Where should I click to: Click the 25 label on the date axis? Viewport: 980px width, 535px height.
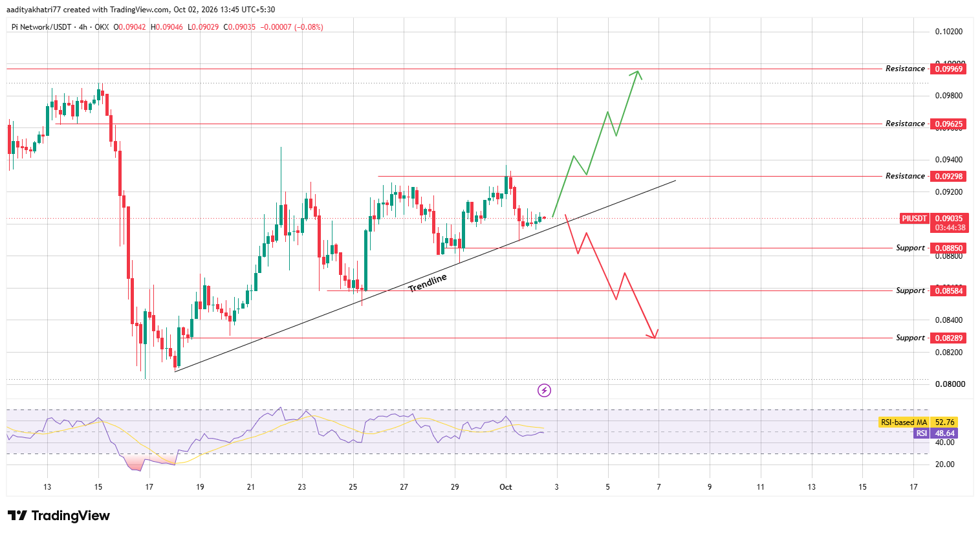click(353, 487)
